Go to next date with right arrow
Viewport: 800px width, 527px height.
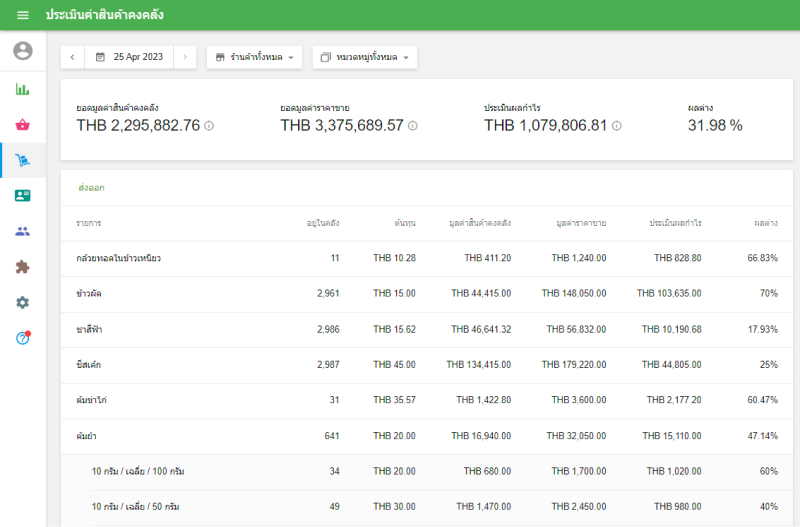point(184,57)
